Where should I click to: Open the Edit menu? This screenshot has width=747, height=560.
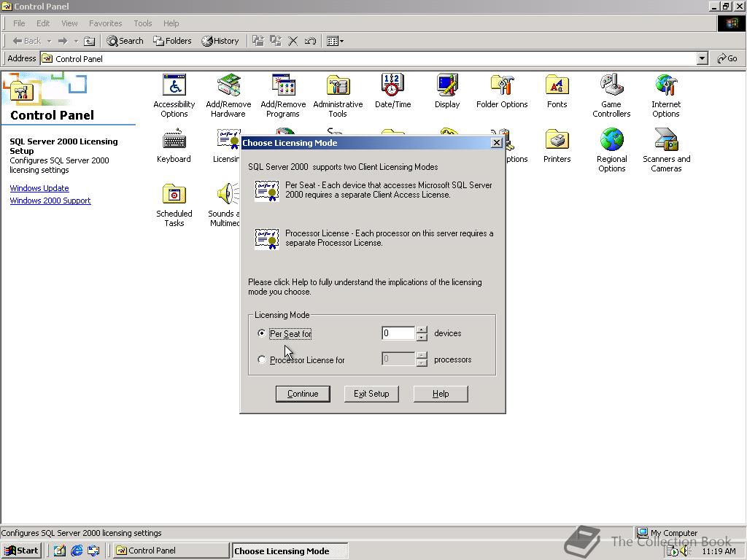pos(43,23)
